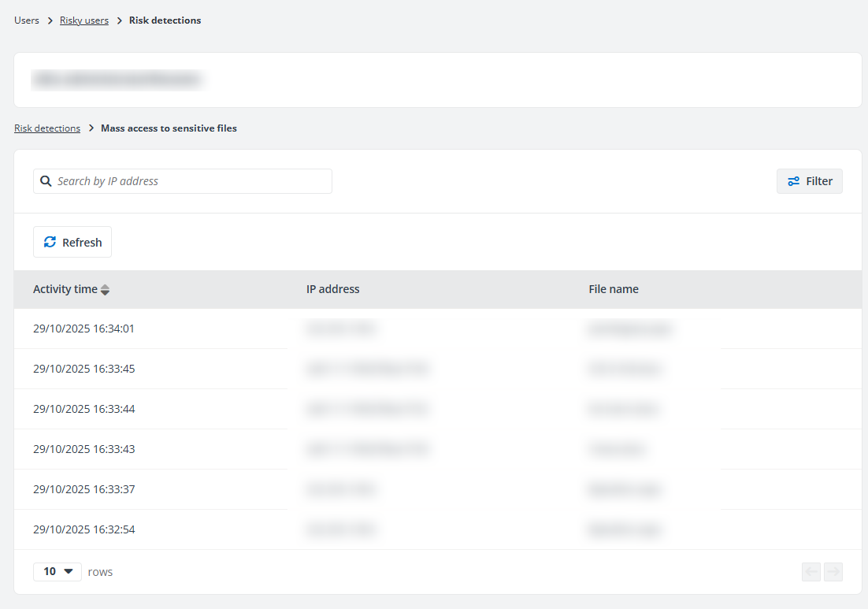Viewport: 868px width, 609px height.
Task: Click the Refresh circular arrows icon
Action: click(50, 242)
